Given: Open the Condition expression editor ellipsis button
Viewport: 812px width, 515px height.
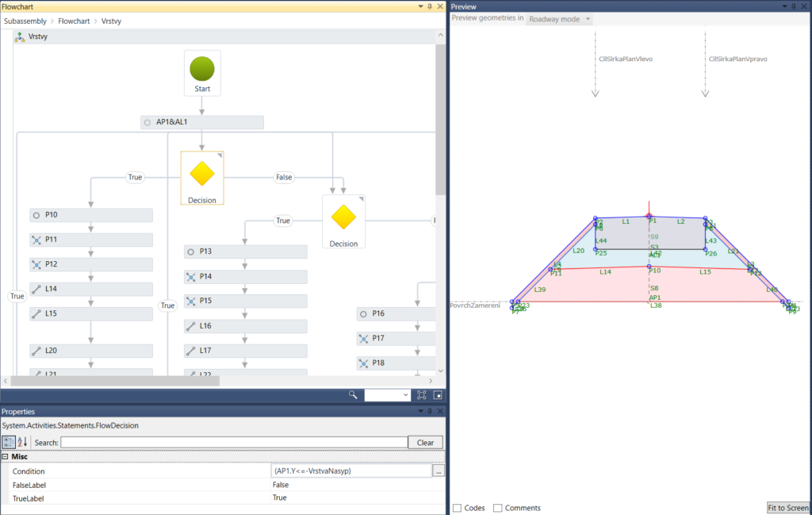Looking at the screenshot, I should tap(438, 471).
